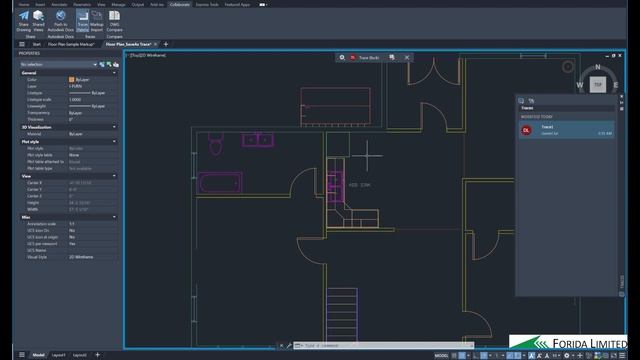Image resolution: width=640 pixels, height=360 pixels.
Task: Toggle the Traces Palette ribbon button
Action: pos(82,21)
